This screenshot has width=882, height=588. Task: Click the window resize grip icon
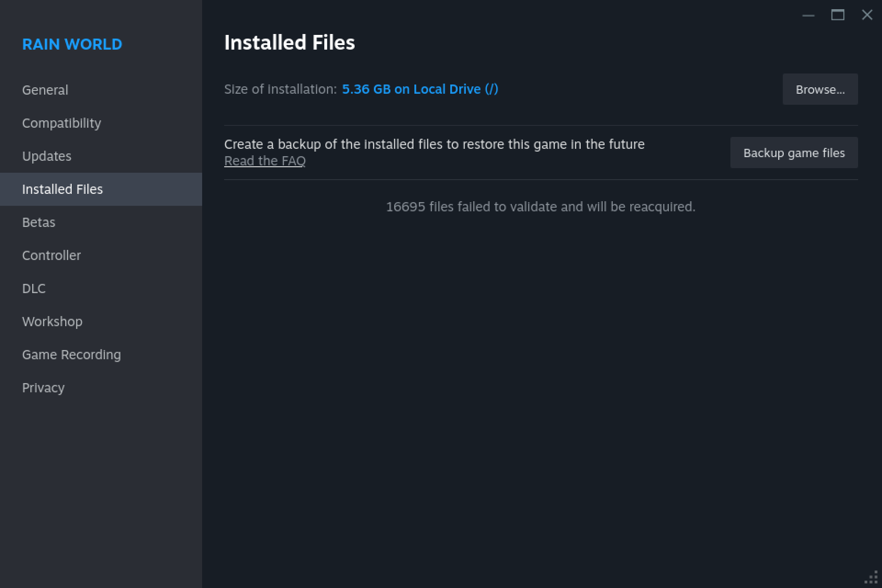pyautogui.click(x=871, y=577)
